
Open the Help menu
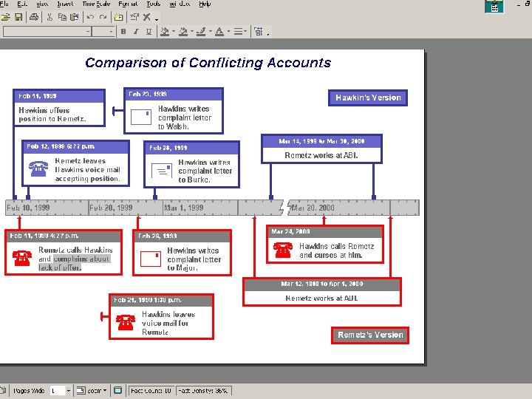pos(205,4)
